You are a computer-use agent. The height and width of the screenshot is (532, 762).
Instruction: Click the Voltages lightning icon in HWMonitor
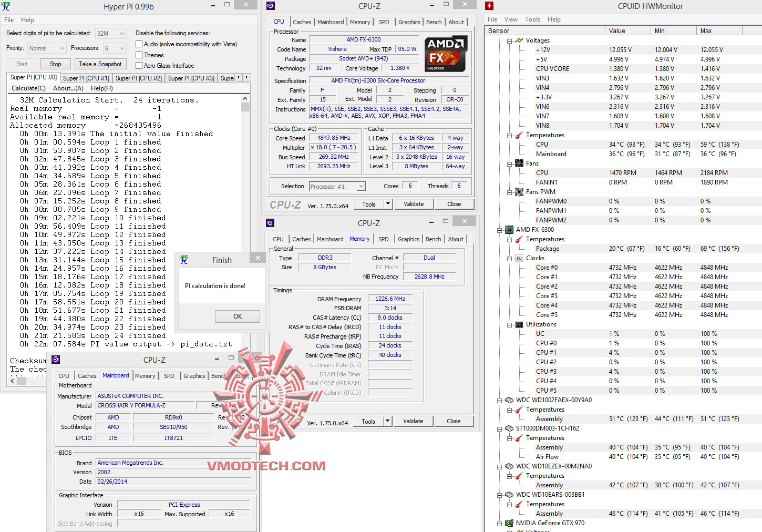click(519, 40)
